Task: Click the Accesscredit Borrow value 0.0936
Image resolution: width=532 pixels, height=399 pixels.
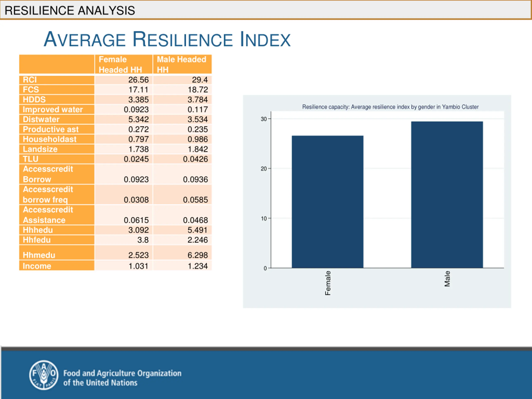Action: click(x=195, y=179)
